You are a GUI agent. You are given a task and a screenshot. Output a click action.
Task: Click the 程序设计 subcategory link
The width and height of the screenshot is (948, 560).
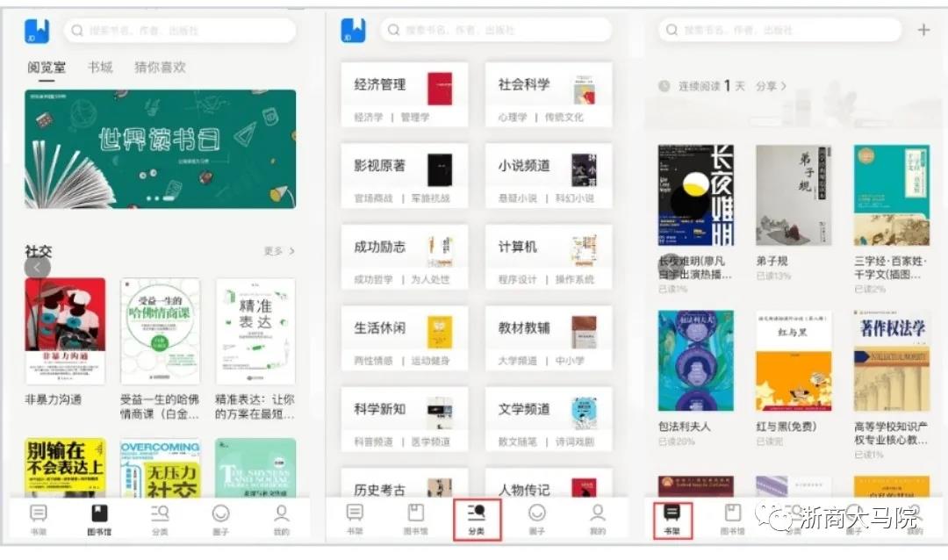tap(518, 279)
